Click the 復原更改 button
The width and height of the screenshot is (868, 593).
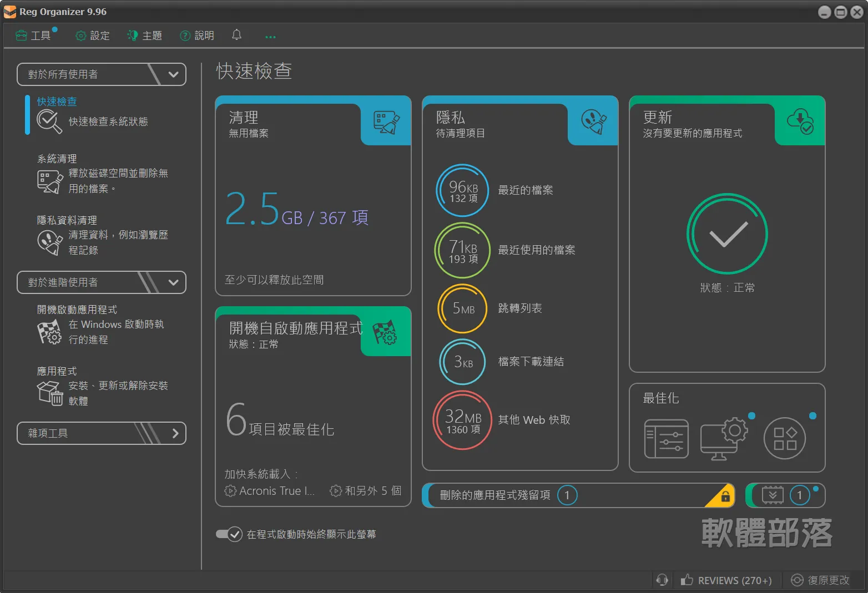(x=820, y=580)
